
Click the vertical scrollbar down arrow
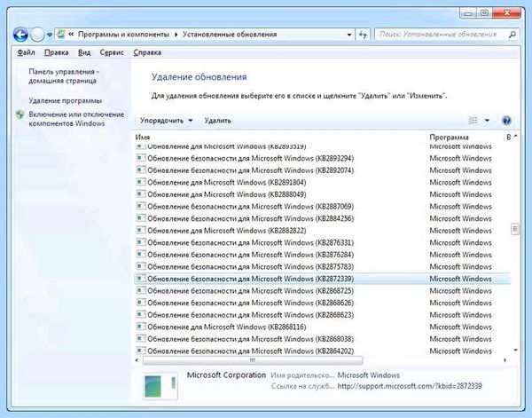pyautogui.click(x=515, y=351)
